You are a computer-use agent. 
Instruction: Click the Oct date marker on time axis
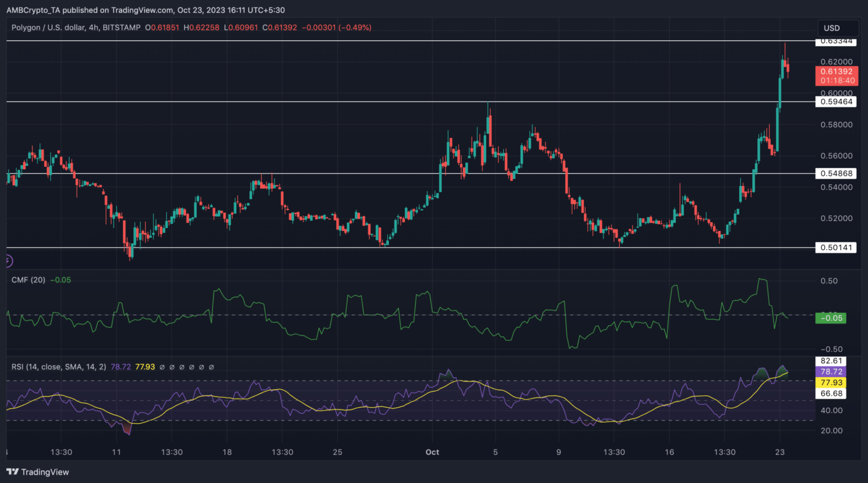432,452
